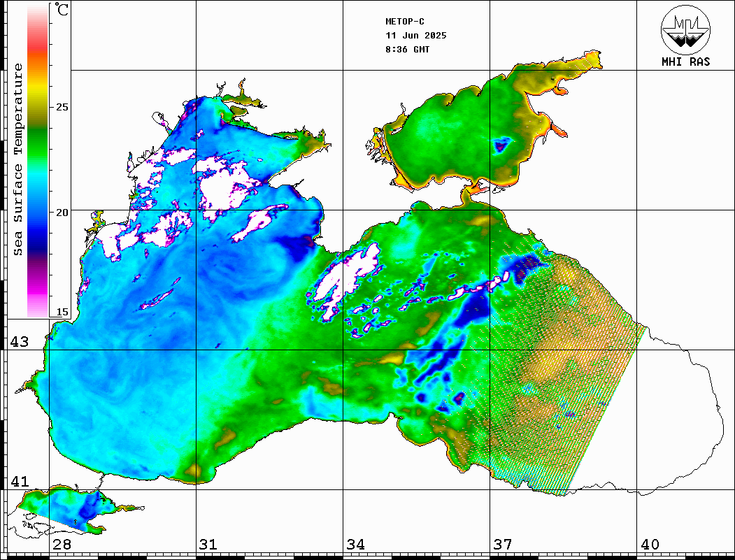Image resolution: width=735 pixels, height=560 pixels.
Task: Click the MHI RAS logo emblem
Action: (686, 29)
